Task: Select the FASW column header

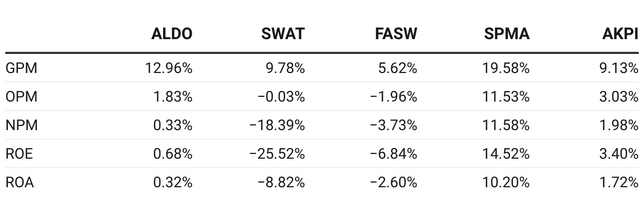Action: point(396,34)
